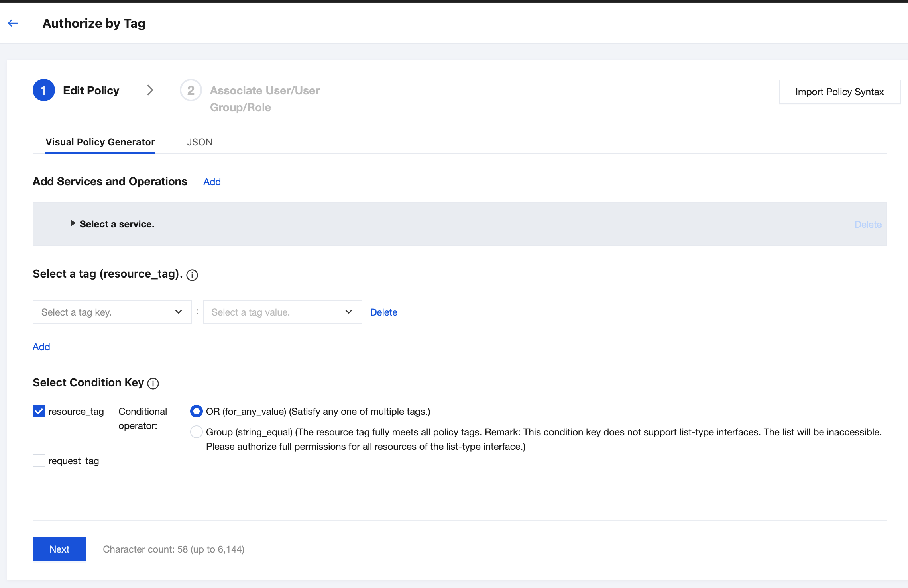The image size is (908, 588).
Task: Uncheck the resource_tag checkbox
Action: coord(39,411)
